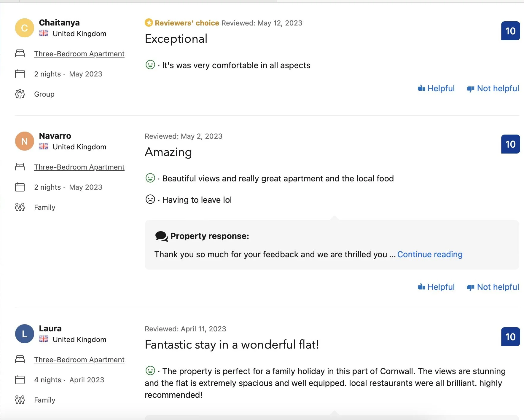Click the Reviewers' choice star badge
Viewport: 524px width, 420px height.
149,23
